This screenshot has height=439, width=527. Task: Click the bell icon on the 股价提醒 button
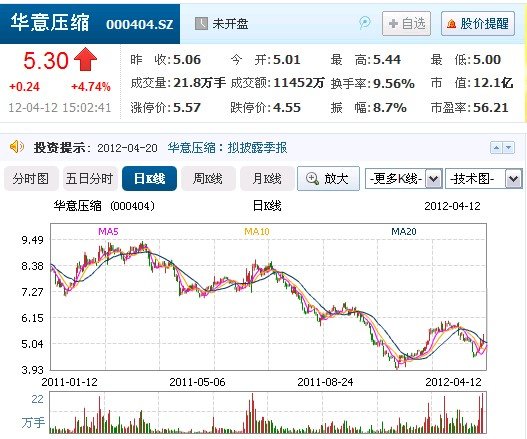[451, 24]
